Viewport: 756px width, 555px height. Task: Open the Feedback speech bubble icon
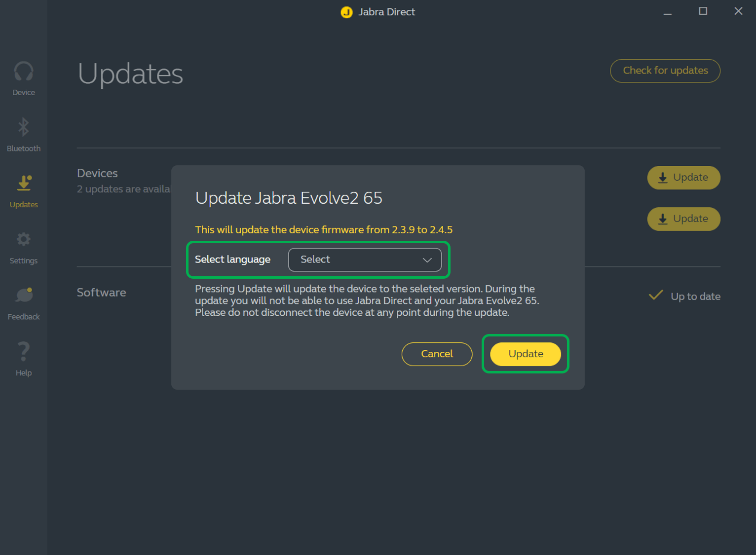[x=24, y=296]
